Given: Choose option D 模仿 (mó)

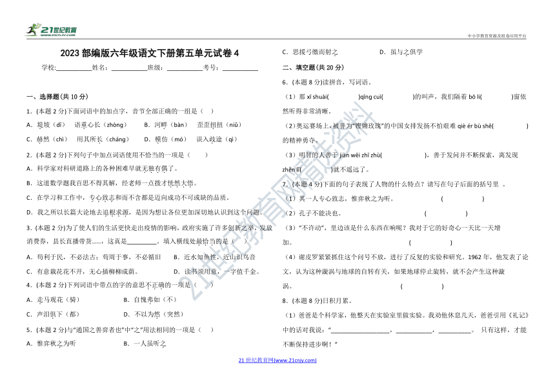Looking at the screenshot, I should click(165, 140).
